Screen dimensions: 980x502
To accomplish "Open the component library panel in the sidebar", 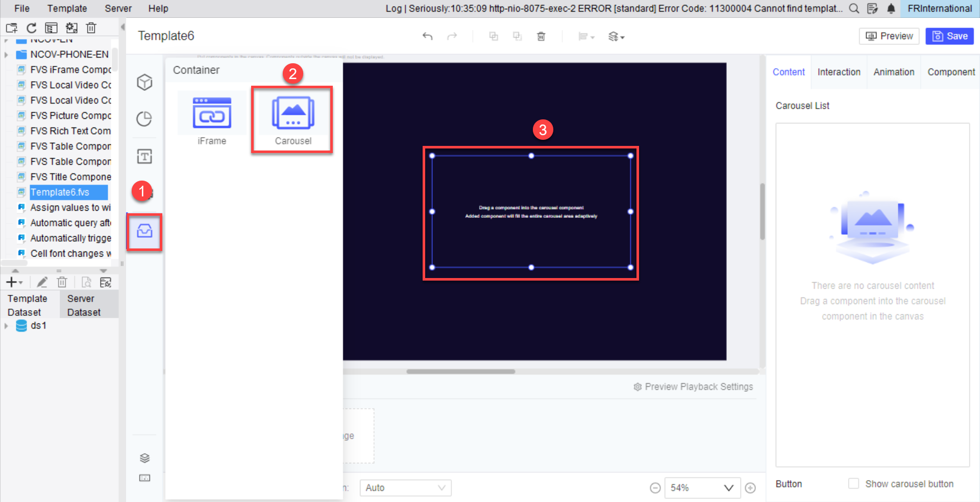I will tap(144, 232).
